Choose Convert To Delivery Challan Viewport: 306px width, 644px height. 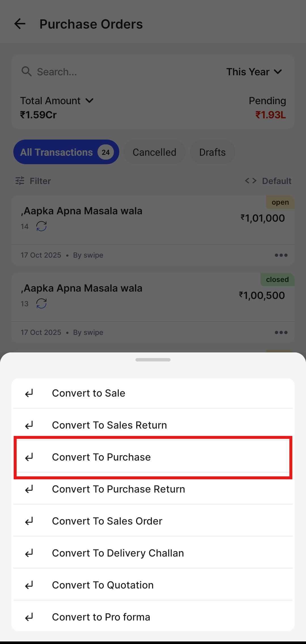point(153,553)
